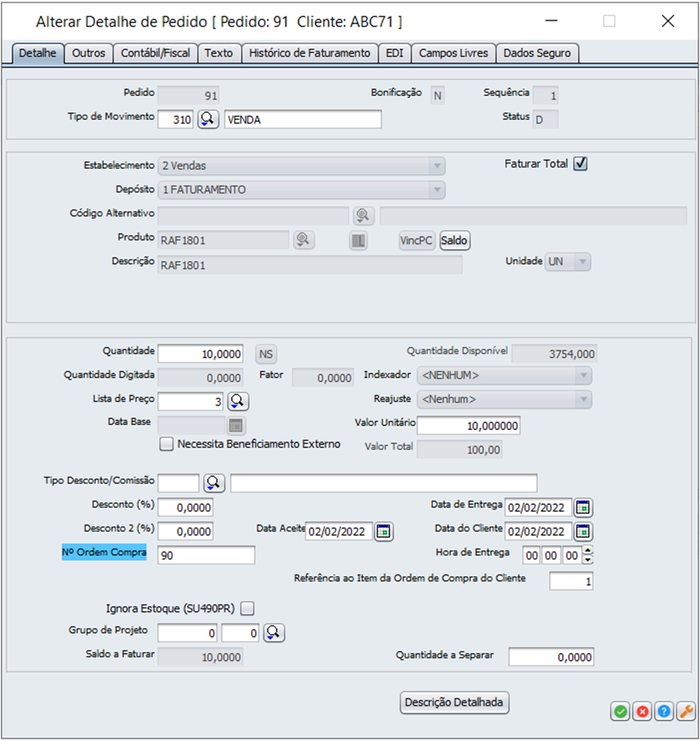Expand the Indexador dropdown
Viewport: 700px width, 741px height.
(584, 375)
